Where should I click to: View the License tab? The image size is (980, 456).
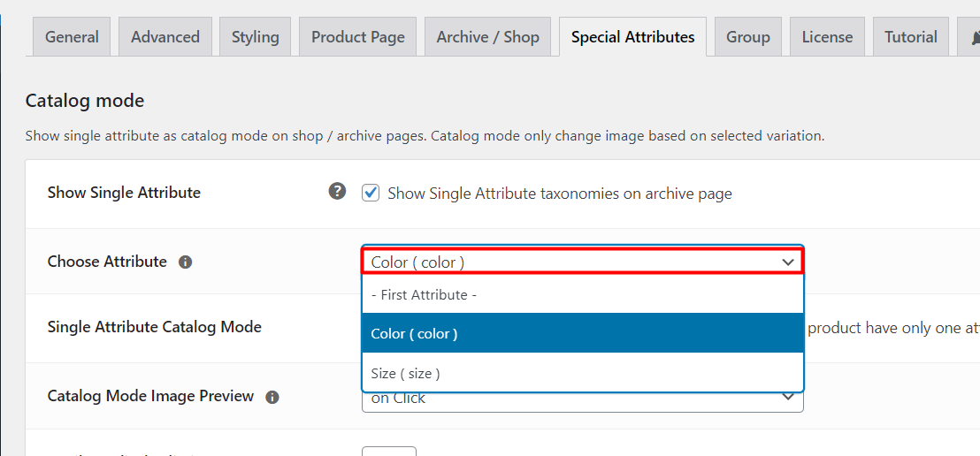click(x=828, y=37)
